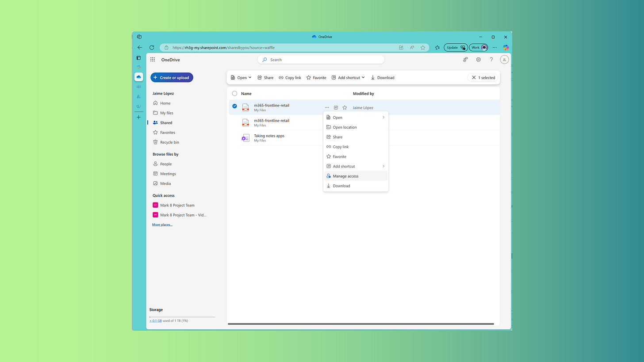Click Share in the command bar
644x362 pixels.
click(x=265, y=77)
